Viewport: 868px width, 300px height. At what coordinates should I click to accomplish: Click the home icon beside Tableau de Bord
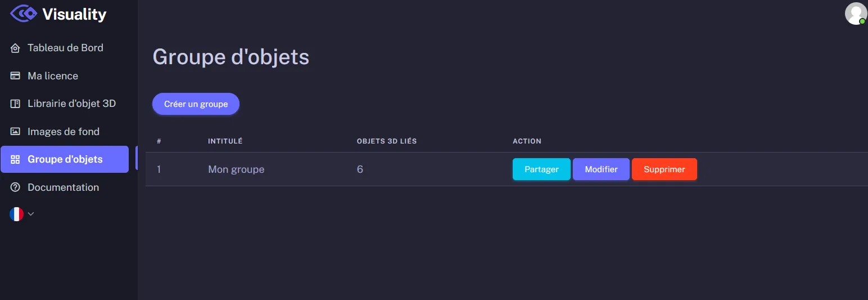point(16,48)
